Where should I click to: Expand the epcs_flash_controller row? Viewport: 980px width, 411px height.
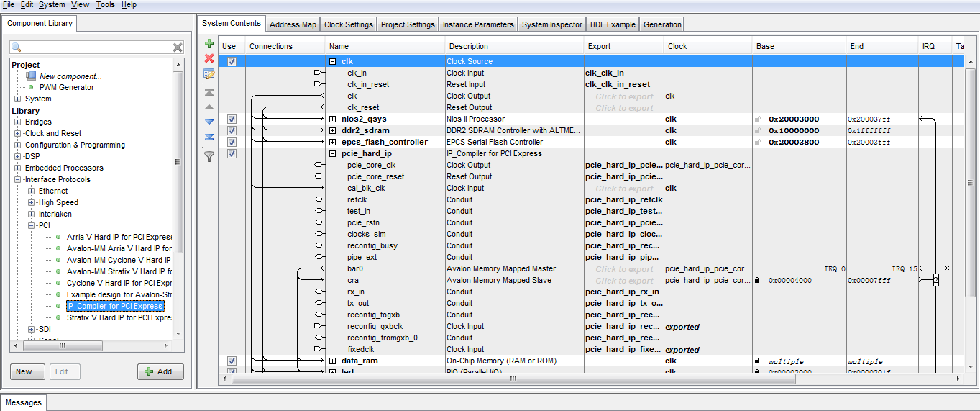(x=333, y=142)
